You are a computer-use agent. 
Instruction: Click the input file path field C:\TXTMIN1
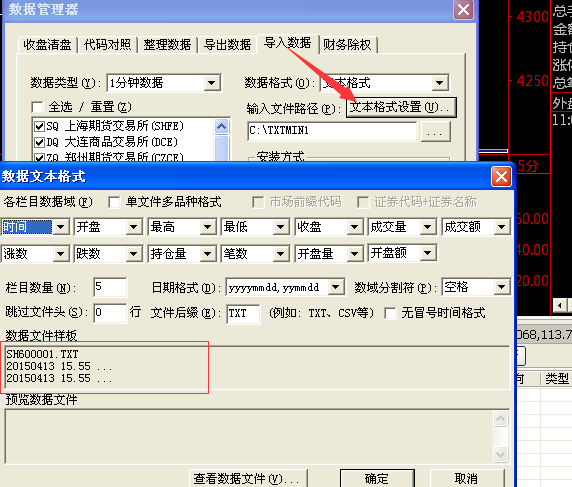coord(332,131)
